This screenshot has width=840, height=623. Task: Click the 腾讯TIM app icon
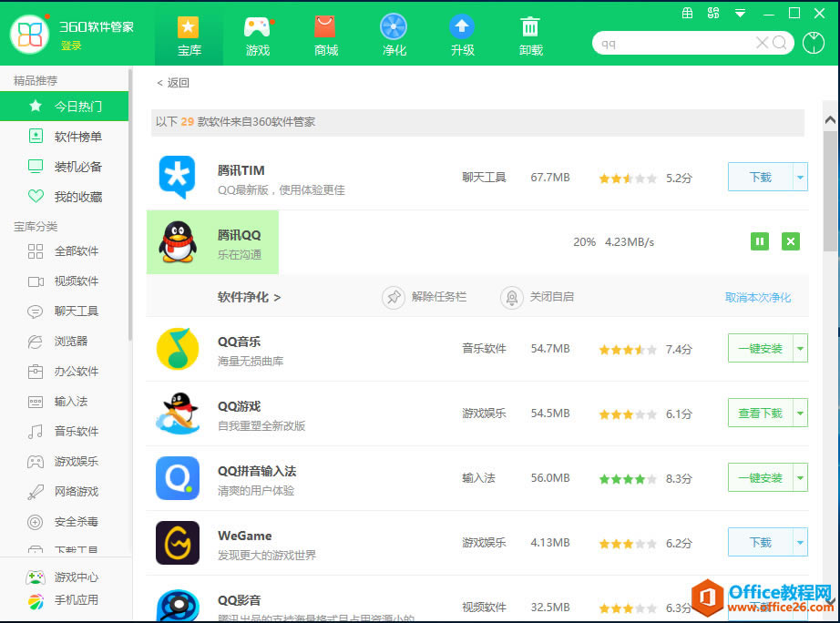coord(177,178)
